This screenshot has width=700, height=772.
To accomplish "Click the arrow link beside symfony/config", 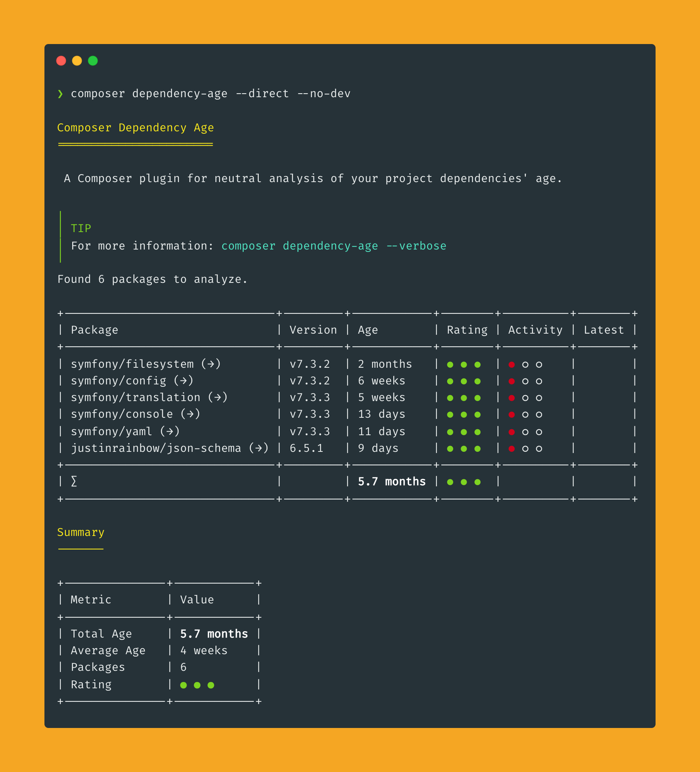I will tap(183, 380).
